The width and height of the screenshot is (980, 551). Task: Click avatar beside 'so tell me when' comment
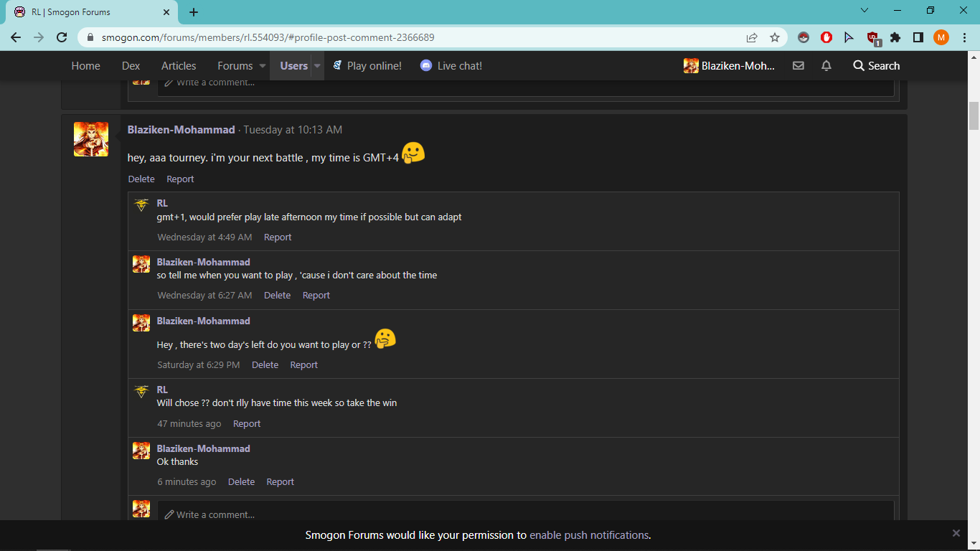[141, 264]
